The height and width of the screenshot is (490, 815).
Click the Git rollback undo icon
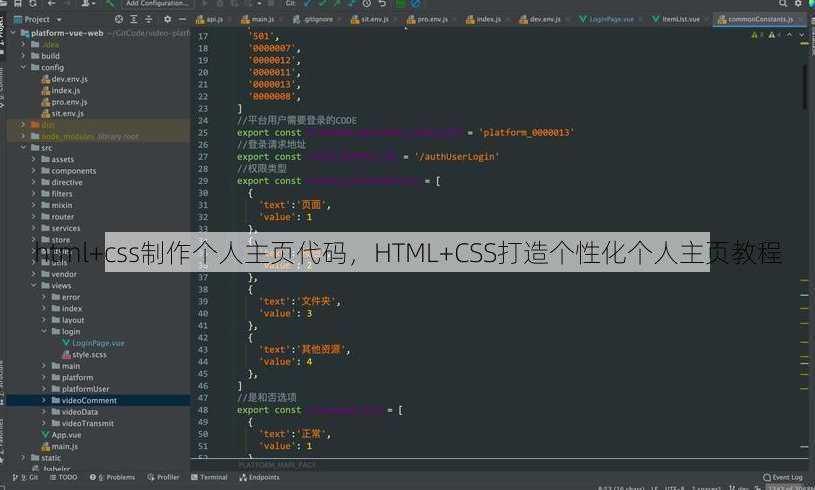(382, 3)
